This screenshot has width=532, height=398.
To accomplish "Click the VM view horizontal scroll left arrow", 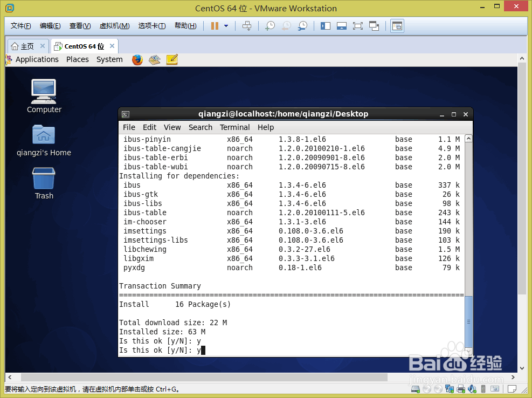I will pos(10,378).
